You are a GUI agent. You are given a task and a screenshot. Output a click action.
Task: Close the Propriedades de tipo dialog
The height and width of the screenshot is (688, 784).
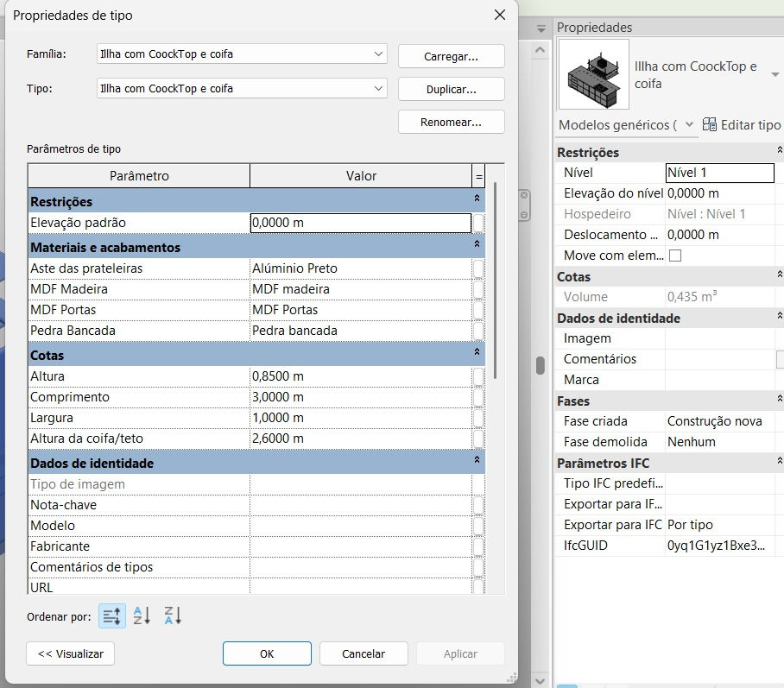coord(500,15)
